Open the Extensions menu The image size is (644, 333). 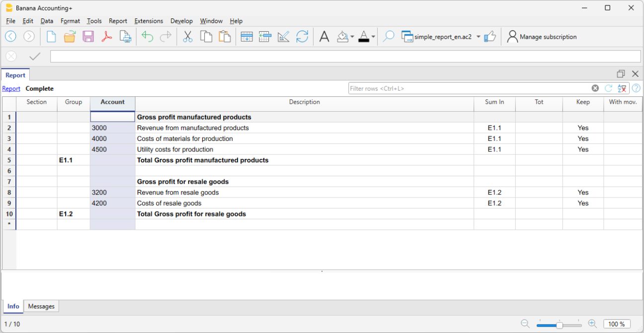click(148, 21)
